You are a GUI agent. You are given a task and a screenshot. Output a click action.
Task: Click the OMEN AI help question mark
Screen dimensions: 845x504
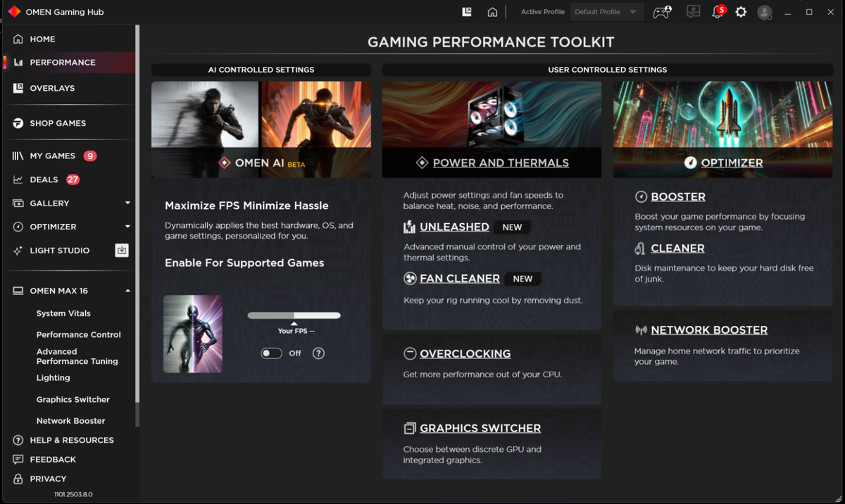tap(318, 353)
